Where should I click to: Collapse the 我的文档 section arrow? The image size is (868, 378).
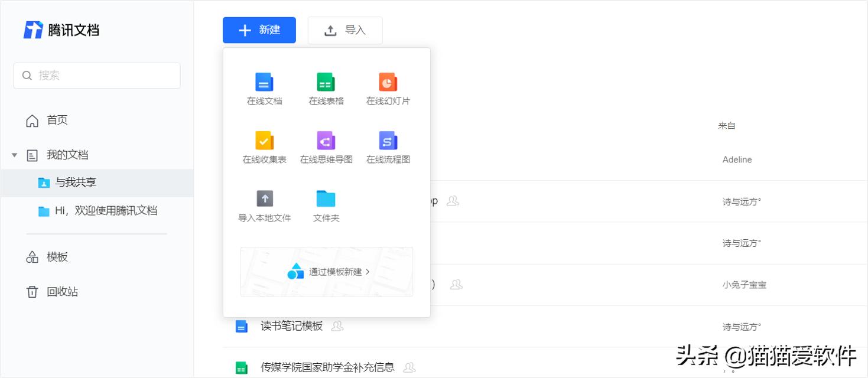pyautogui.click(x=14, y=155)
